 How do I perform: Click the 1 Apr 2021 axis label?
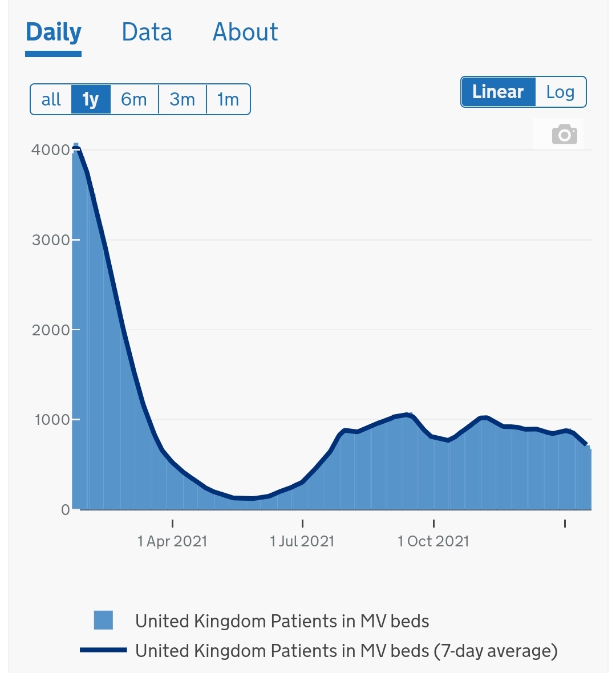click(x=172, y=541)
